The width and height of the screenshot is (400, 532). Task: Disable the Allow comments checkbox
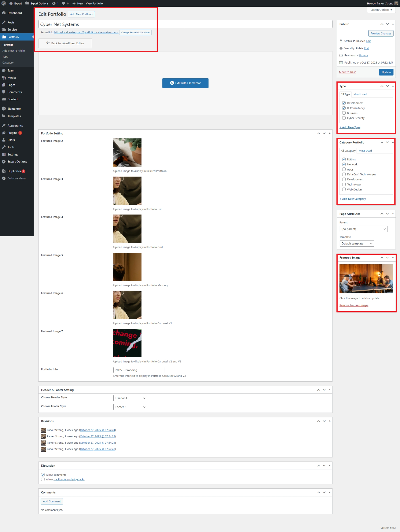pyautogui.click(x=43, y=474)
